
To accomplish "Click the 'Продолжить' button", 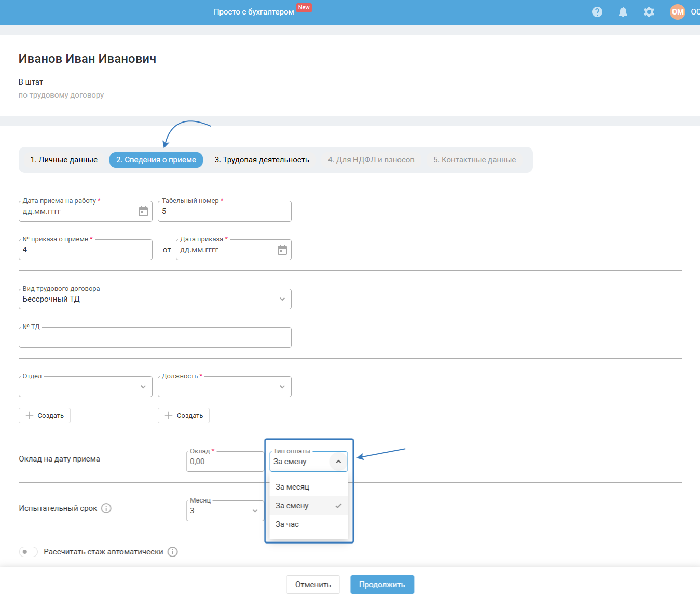I will click(x=382, y=585).
